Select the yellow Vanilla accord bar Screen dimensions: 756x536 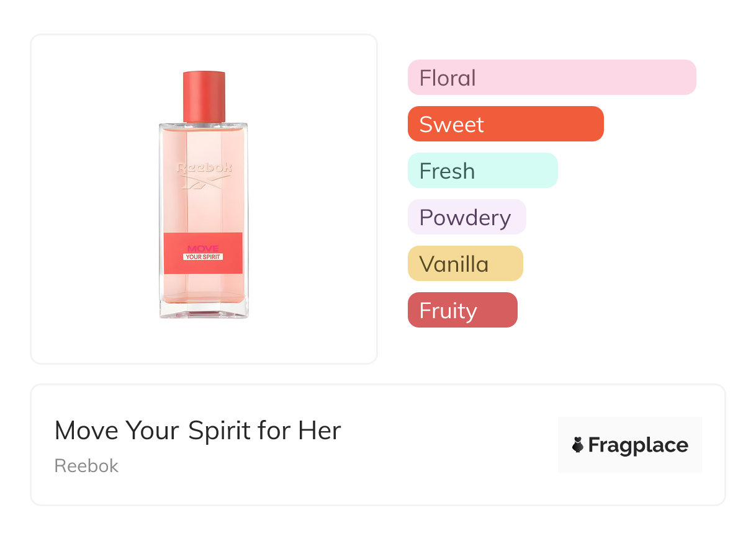click(x=465, y=264)
